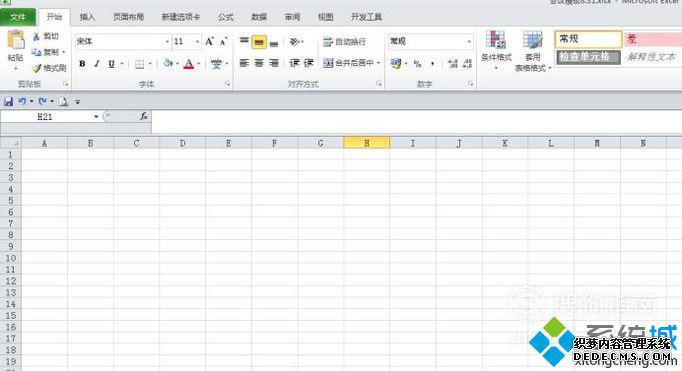Screen dimensions: 682x371
Task: Open the Merge & Center (合并后居中) dropdown arrow
Action: (x=378, y=63)
